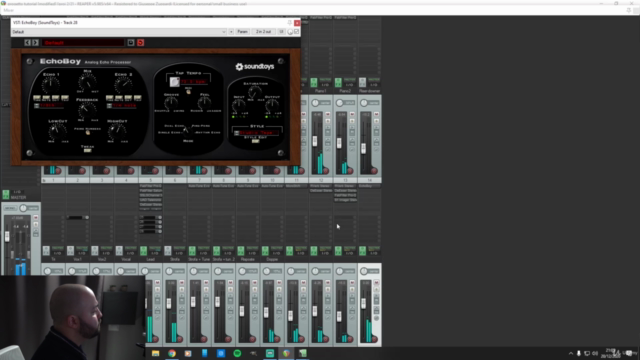Open FX chain for Piano1 track
Viewport: 640px width, 360px height.
point(313,82)
